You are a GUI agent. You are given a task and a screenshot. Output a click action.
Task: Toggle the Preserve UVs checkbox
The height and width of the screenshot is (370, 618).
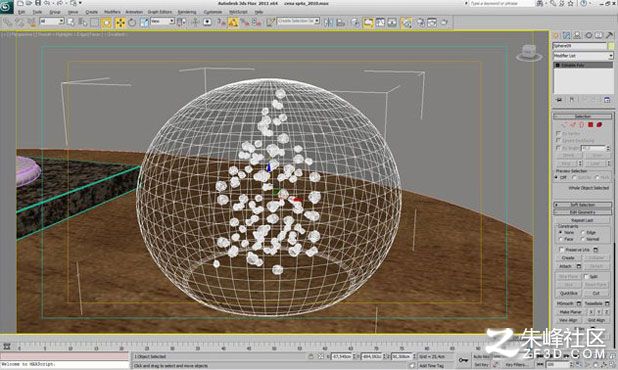click(562, 250)
